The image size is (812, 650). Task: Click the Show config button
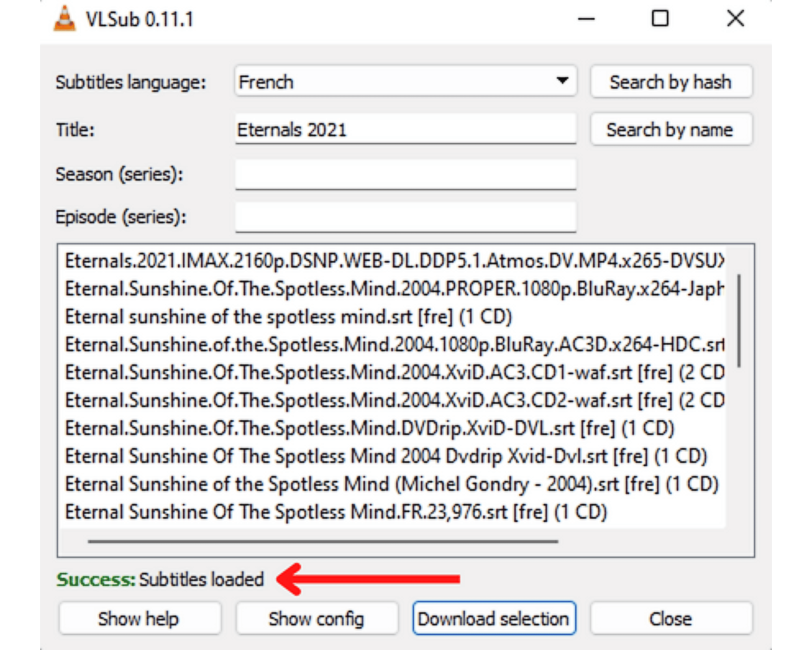(317, 619)
